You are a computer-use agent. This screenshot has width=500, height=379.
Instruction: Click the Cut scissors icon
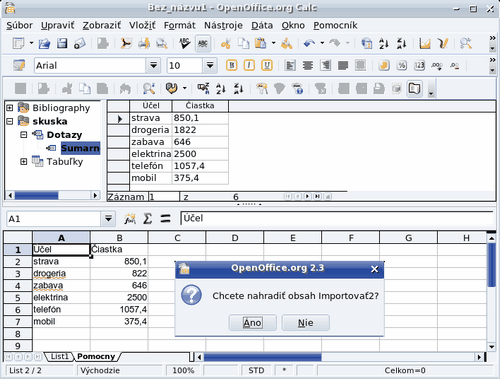coord(226,43)
